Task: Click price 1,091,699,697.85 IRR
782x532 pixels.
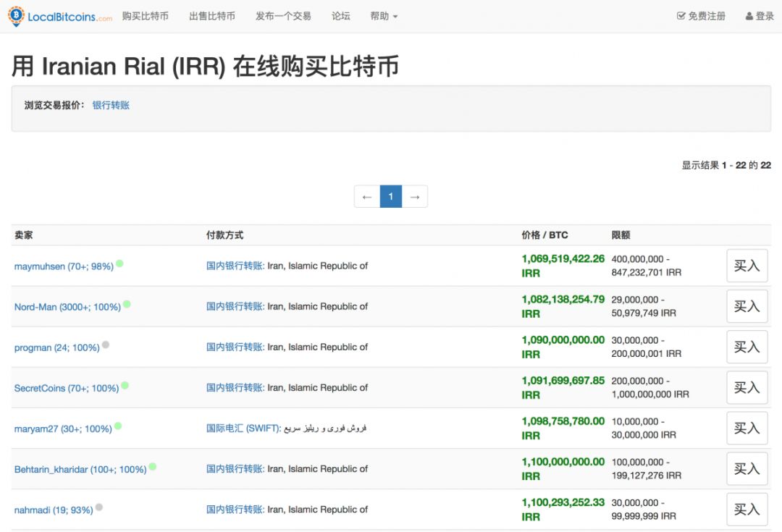Action: click(x=563, y=387)
